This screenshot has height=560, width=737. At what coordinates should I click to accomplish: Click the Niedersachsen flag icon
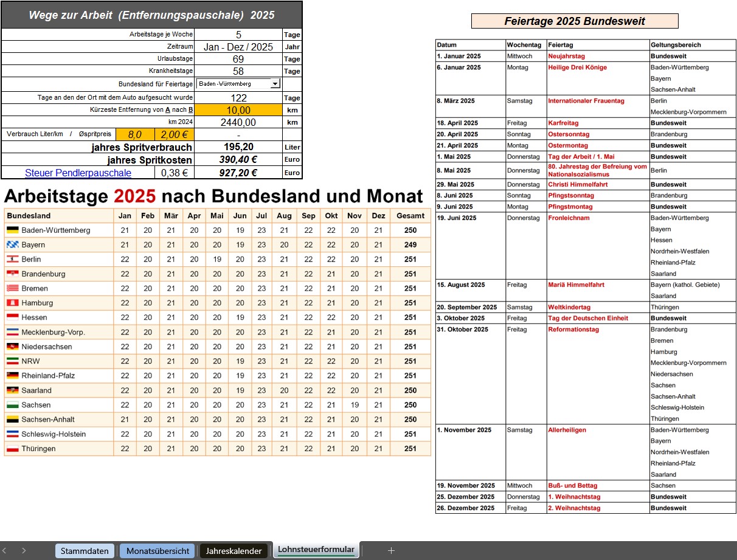[x=13, y=347]
